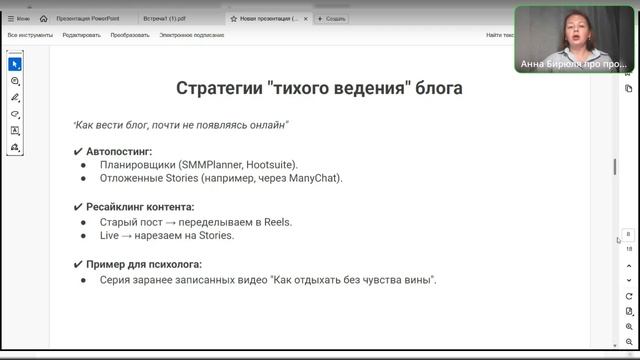The width and height of the screenshot is (640, 360).
Task: Switch to Презентация PowerPoint tab
Action: [88, 19]
